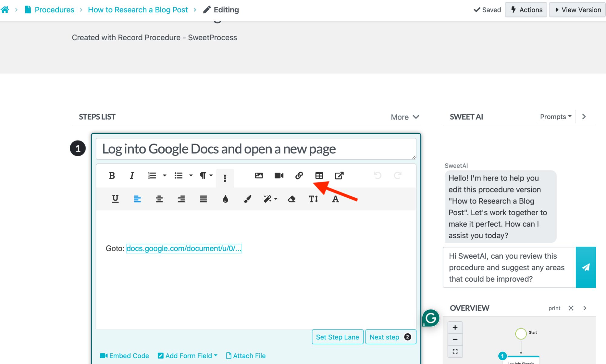This screenshot has height=364, width=606.
Task: Open the text color droplet picker
Action: pyautogui.click(x=225, y=199)
